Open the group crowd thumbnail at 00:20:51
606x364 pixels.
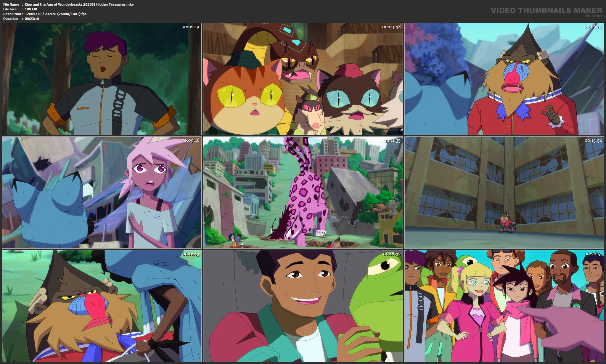pos(504,306)
